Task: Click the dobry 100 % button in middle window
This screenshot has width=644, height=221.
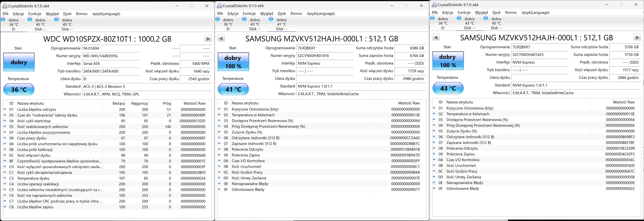Action: pyautogui.click(x=233, y=62)
